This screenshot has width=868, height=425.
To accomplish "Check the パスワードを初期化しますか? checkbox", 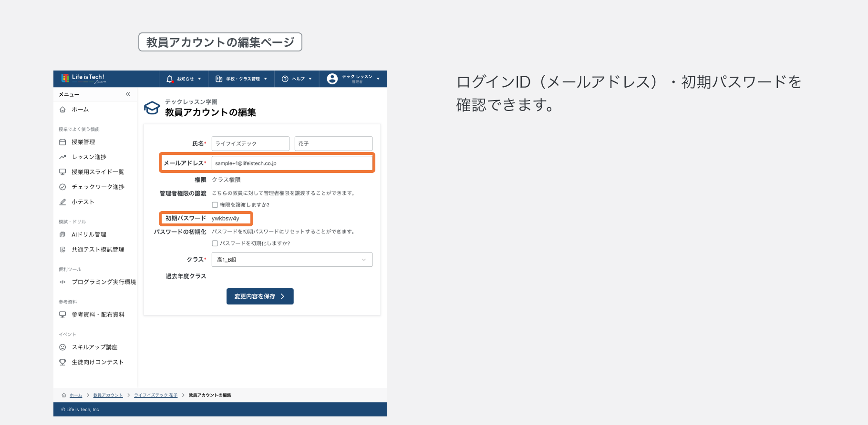I will click(x=215, y=243).
